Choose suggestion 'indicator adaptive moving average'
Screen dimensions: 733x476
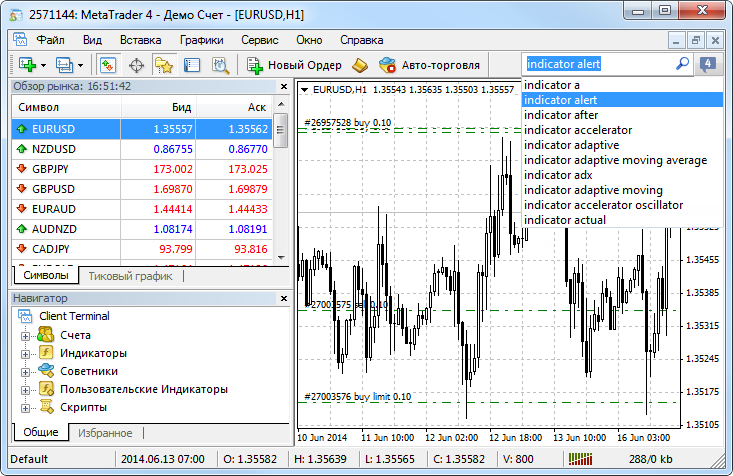pos(622,160)
